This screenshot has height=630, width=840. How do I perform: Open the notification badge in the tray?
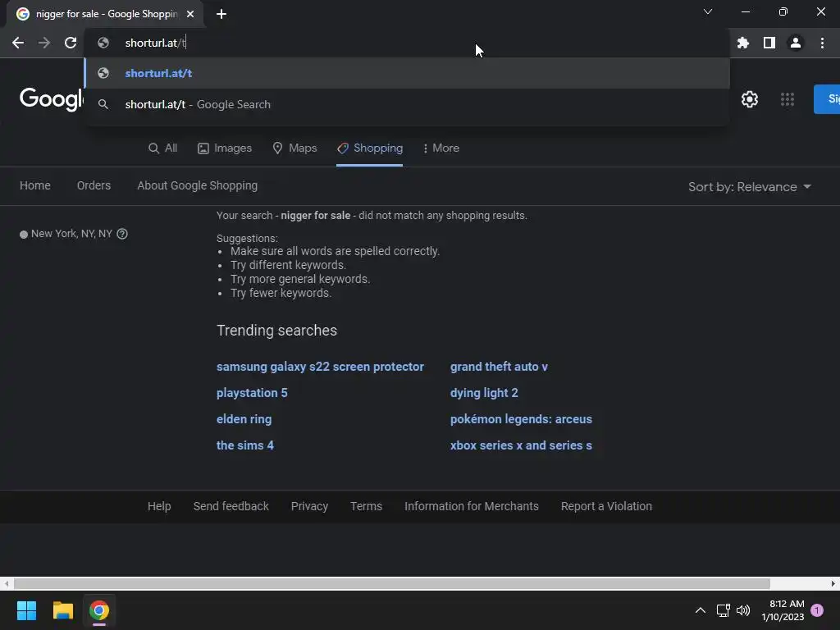pos(817,610)
